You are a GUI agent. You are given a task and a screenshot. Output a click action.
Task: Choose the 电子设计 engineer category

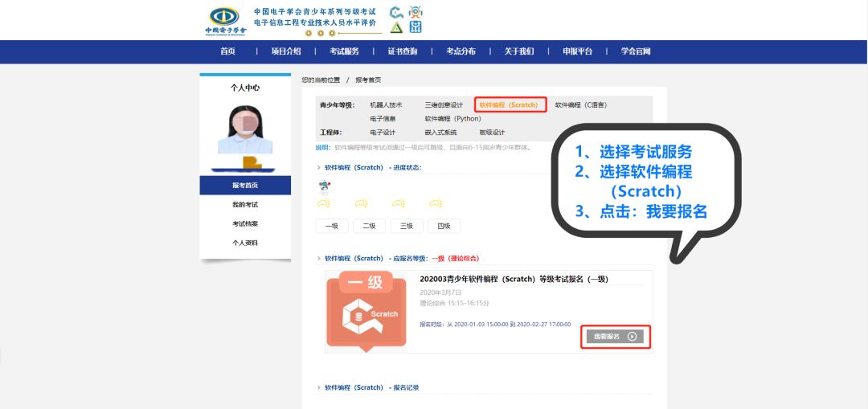click(383, 133)
